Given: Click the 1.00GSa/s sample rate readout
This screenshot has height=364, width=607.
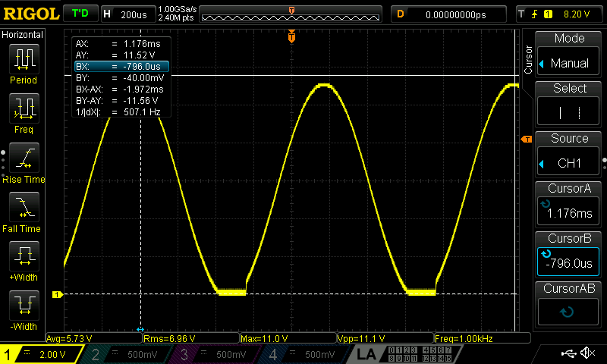Looking at the screenshot, I should 178,9.
